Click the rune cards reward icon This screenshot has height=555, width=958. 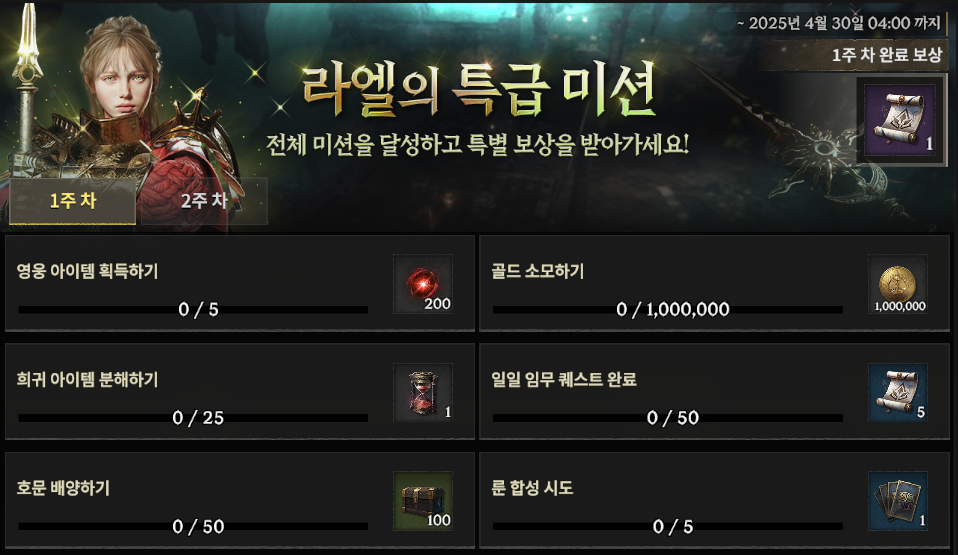[x=898, y=501]
